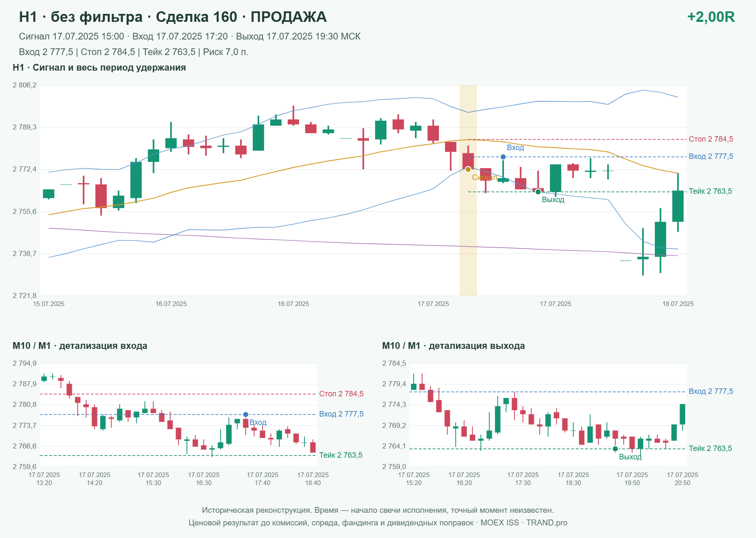
Task: Click the +2,00R result label
Action: pyautogui.click(x=711, y=17)
